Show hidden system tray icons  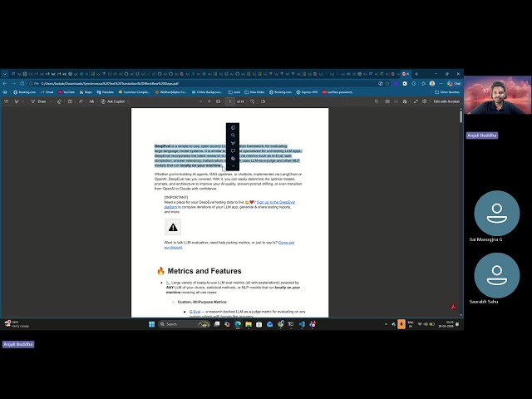click(x=386, y=324)
